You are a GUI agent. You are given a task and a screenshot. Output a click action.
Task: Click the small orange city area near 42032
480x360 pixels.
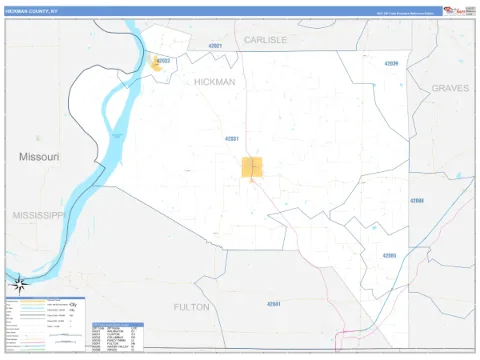coord(155,64)
